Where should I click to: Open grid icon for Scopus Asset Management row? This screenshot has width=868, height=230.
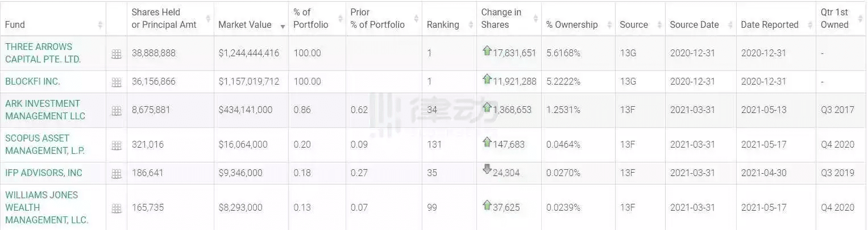pyautogui.click(x=117, y=145)
